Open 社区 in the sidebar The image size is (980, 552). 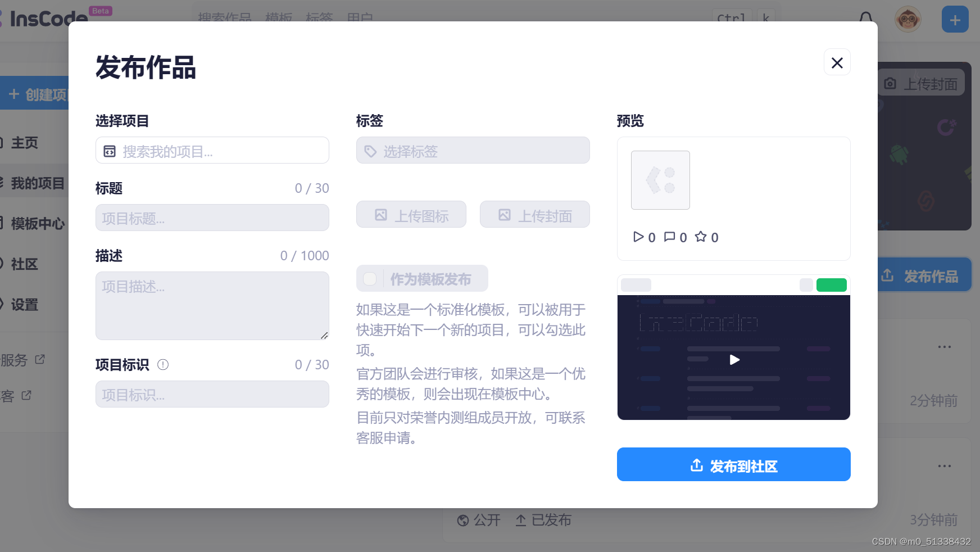[x=25, y=264]
